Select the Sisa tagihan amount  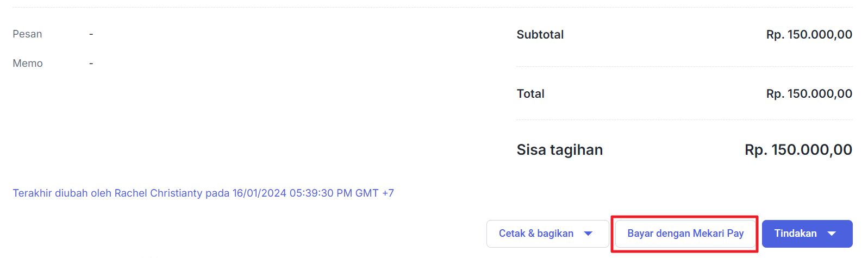pyautogui.click(x=798, y=150)
